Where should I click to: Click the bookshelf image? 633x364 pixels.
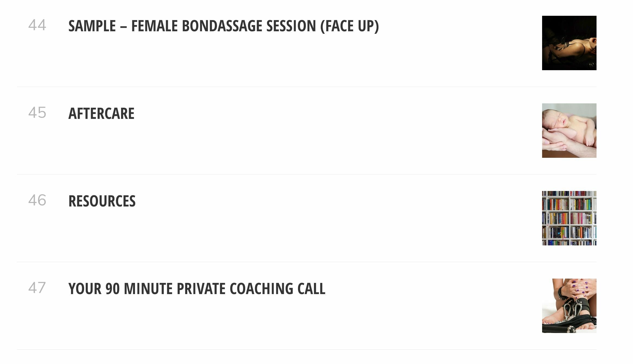pos(569,218)
